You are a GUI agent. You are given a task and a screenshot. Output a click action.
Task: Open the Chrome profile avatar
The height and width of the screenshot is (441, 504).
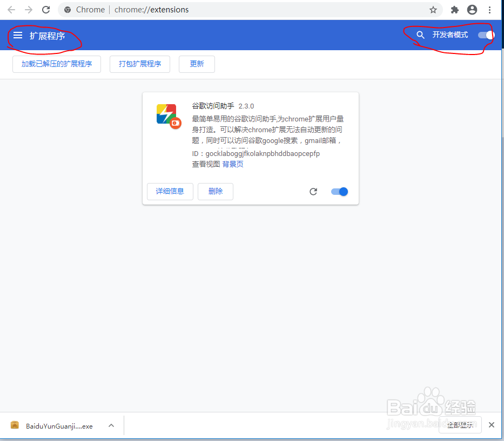472,10
